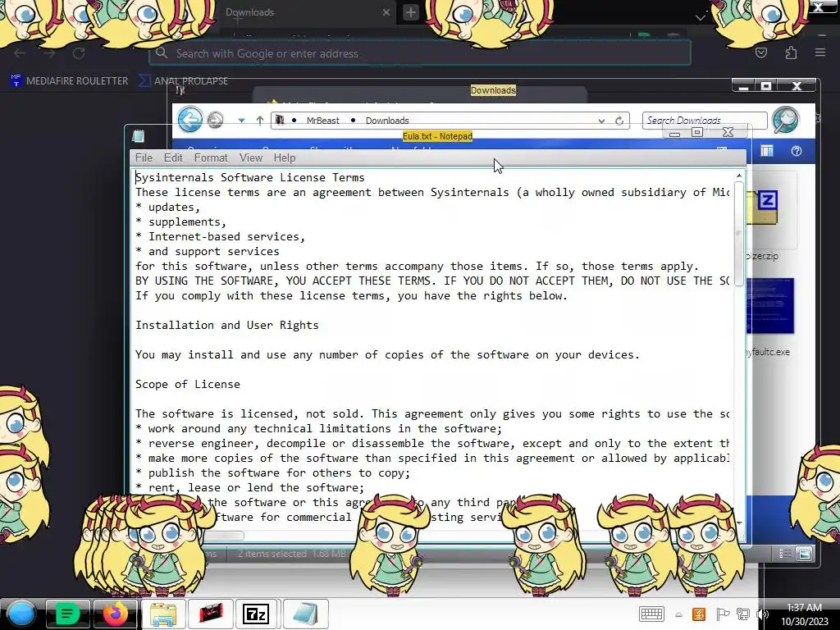Image resolution: width=840 pixels, height=630 pixels.
Task: Click Notepad scrollbar down arrow
Action: pos(739,523)
